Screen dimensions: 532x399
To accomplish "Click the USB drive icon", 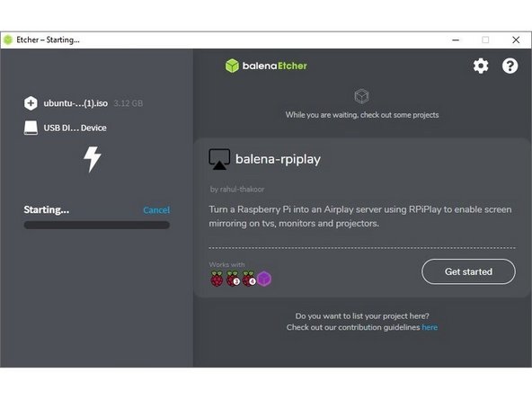I will (x=31, y=128).
